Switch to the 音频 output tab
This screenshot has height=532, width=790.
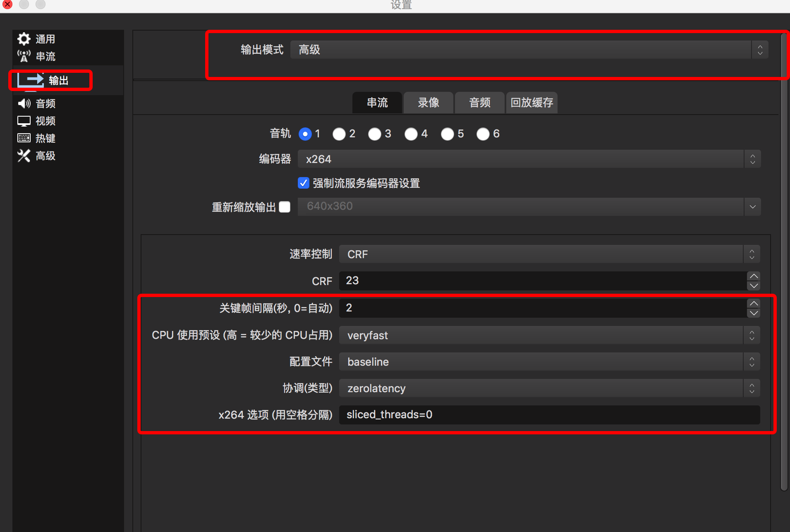click(480, 103)
